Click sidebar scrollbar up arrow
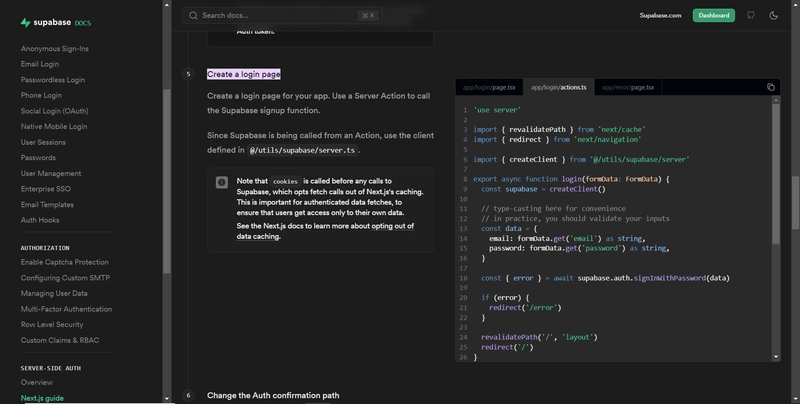 pyautogui.click(x=167, y=5)
